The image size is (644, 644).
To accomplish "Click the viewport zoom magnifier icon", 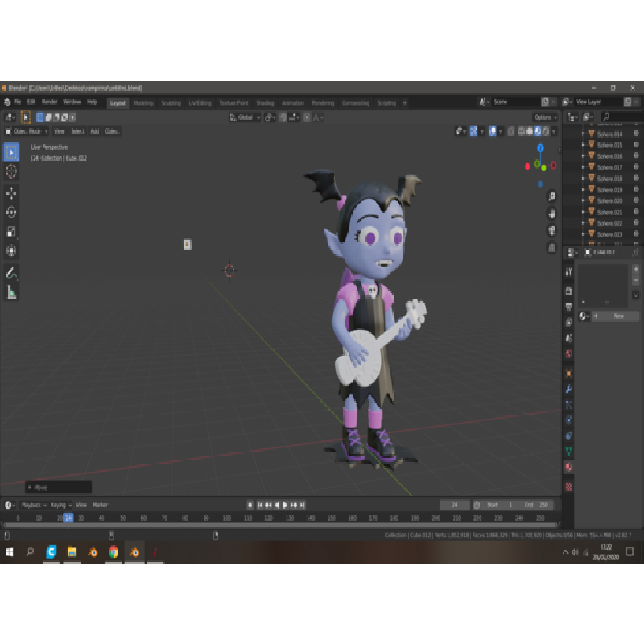I will pyautogui.click(x=552, y=196).
